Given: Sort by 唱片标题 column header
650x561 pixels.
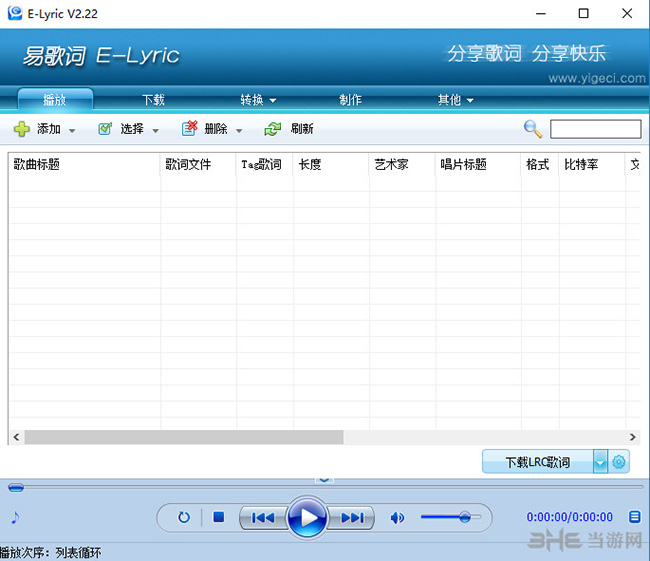Looking at the screenshot, I should click(x=478, y=165).
